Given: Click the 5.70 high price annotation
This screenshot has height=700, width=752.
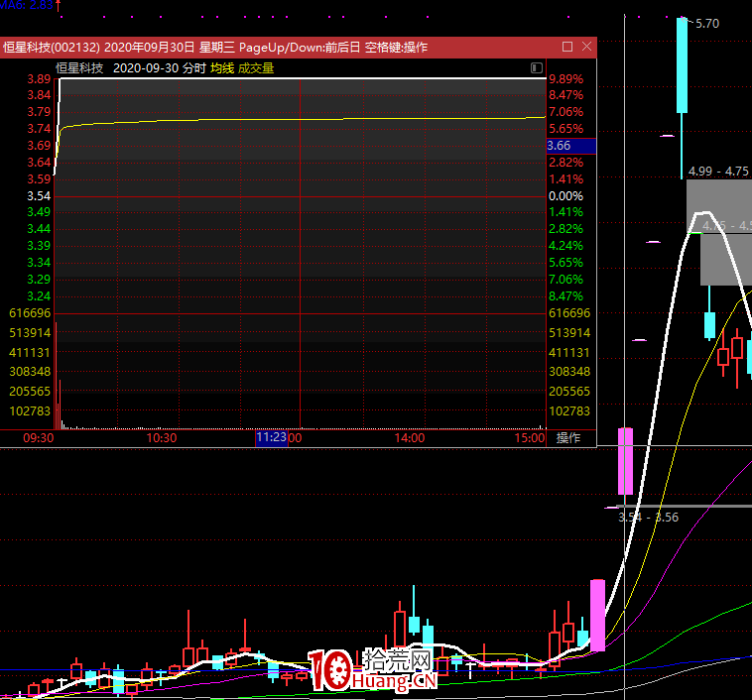Looking at the screenshot, I should (x=707, y=24).
